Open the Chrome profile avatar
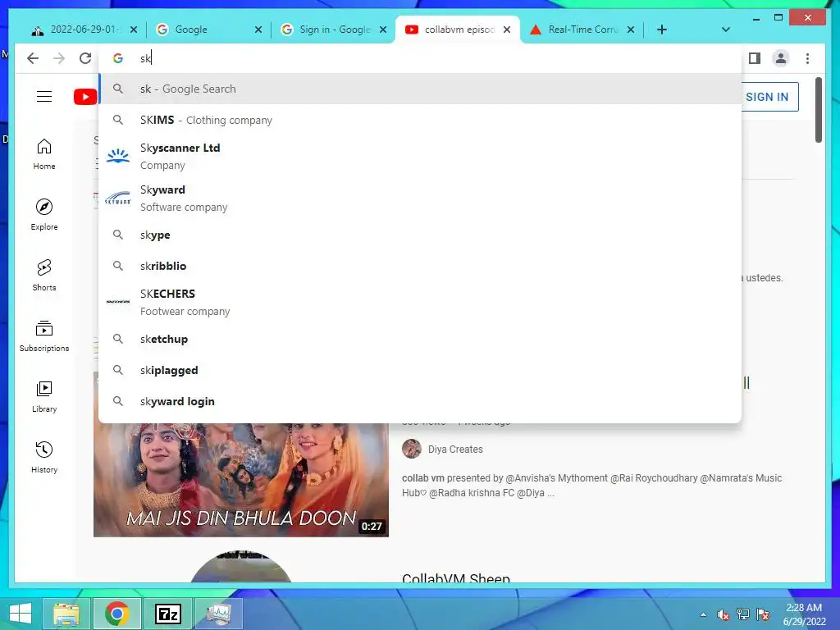840x630 pixels. click(781, 58)
